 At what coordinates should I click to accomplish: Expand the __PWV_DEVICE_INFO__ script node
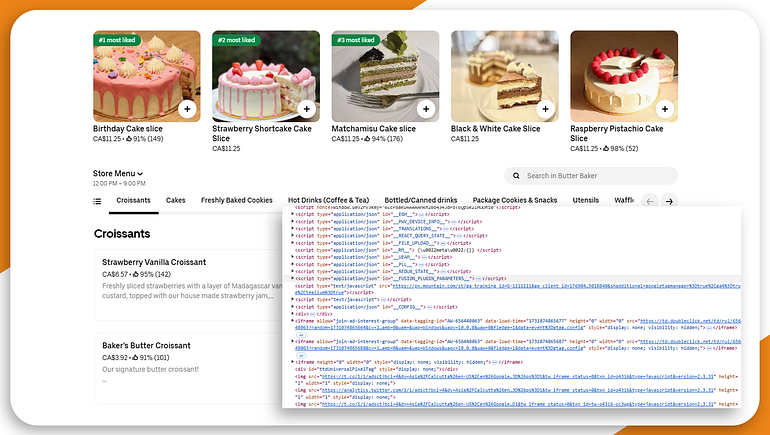pos(293,221)
